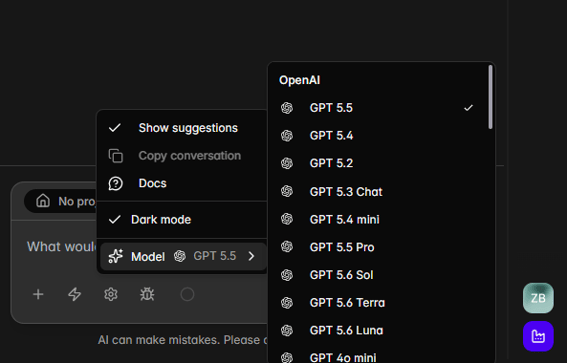Click the circle icon beside the bug

coord(187,294)
